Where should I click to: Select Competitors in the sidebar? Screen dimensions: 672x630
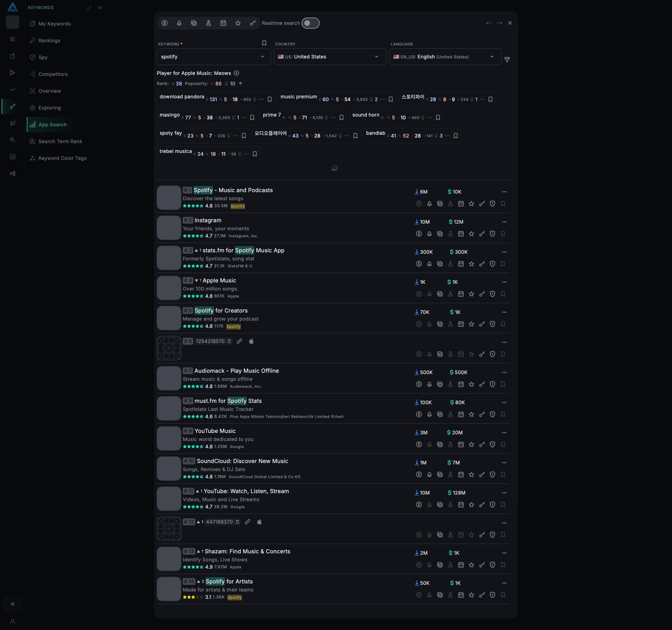[x=53, y=74]
